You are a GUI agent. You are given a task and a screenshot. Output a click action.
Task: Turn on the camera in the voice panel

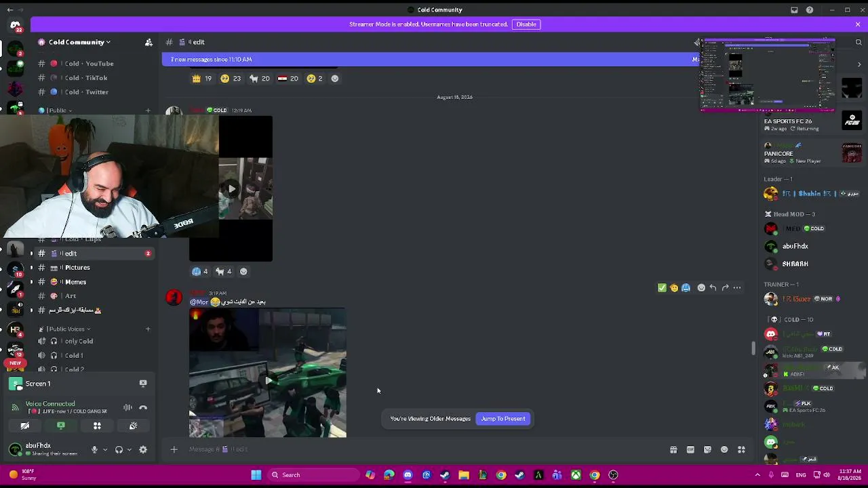[x=25, y=426]
